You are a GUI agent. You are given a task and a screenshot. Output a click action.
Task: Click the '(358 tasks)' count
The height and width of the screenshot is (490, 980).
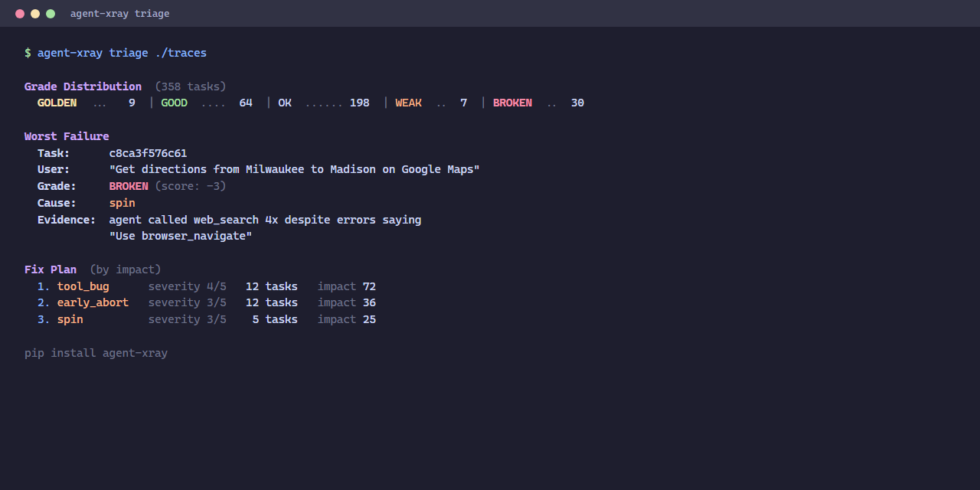pyautogui.click(x=191, y=87)
